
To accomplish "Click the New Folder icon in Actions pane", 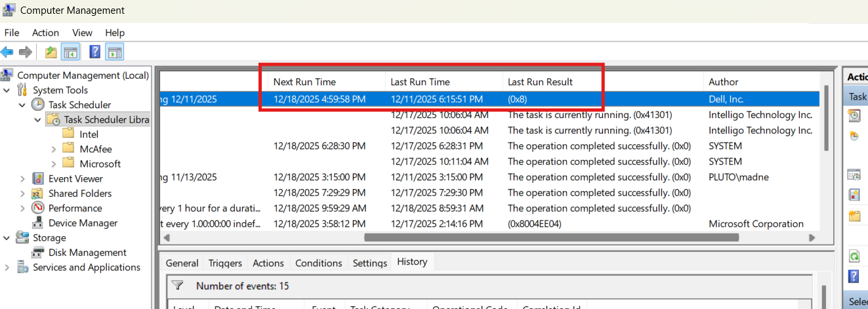I will point(854,216).
